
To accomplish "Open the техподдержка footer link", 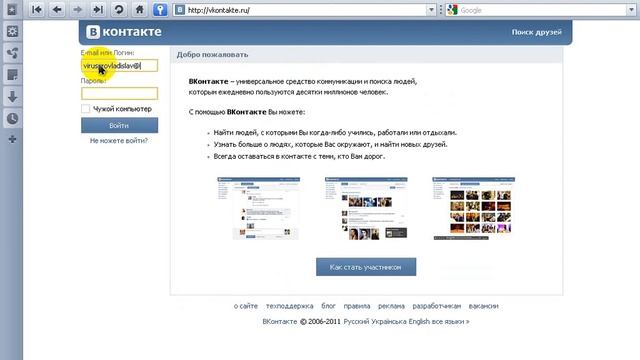I will [289, 306].
